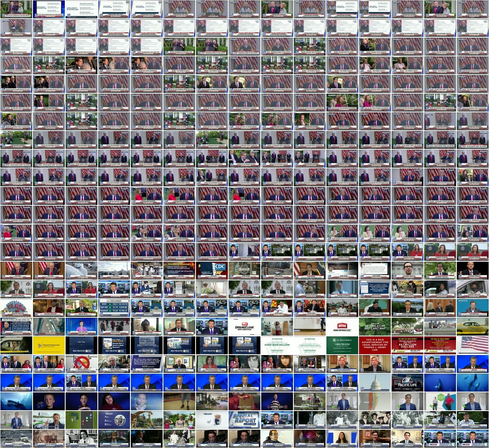The height and width of the screenshot is (448, 489).
Task: Open the South Korea on Kim Jong Un frame
Action: pos(16,326)
